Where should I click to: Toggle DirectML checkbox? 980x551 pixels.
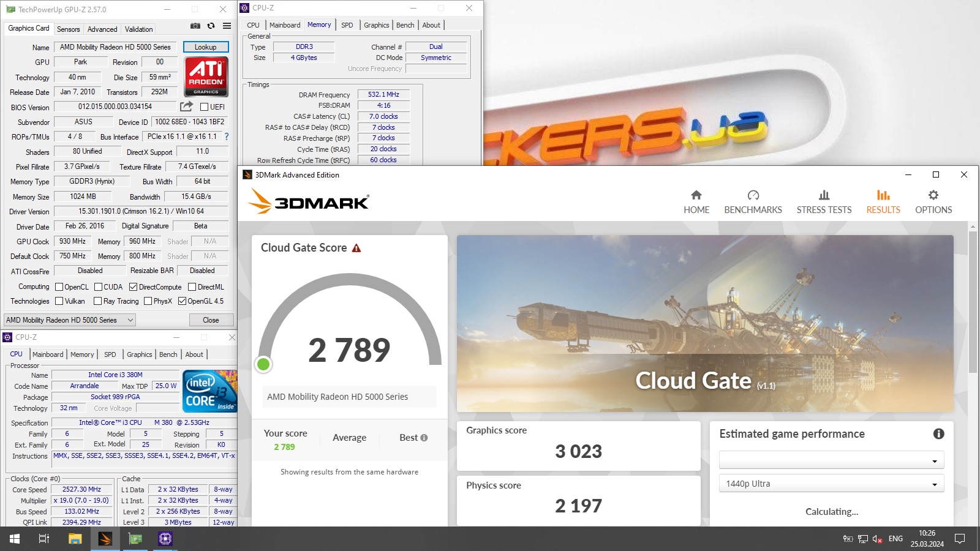coord(192,287)
